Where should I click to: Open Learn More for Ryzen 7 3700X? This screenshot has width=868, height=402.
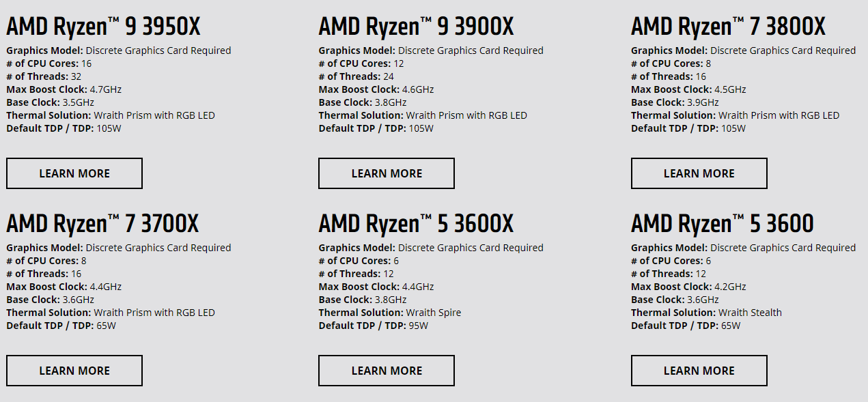coord(74,371)
